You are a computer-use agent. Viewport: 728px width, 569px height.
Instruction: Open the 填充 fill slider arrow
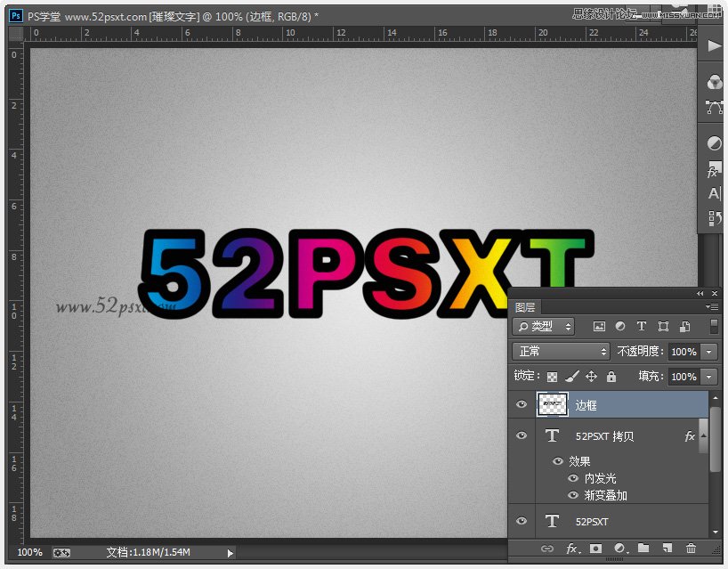[709, 377]
